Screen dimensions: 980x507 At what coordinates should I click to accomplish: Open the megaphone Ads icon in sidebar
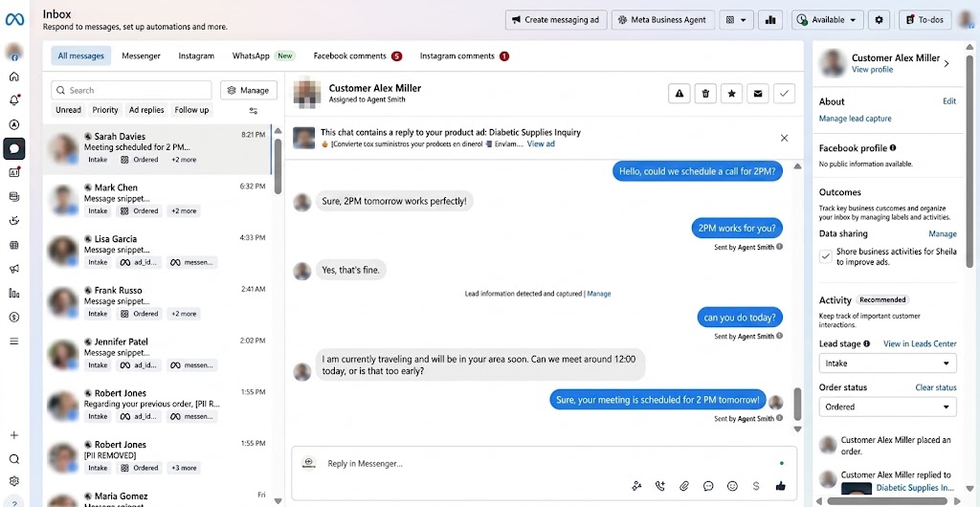(x=14, y=269)
